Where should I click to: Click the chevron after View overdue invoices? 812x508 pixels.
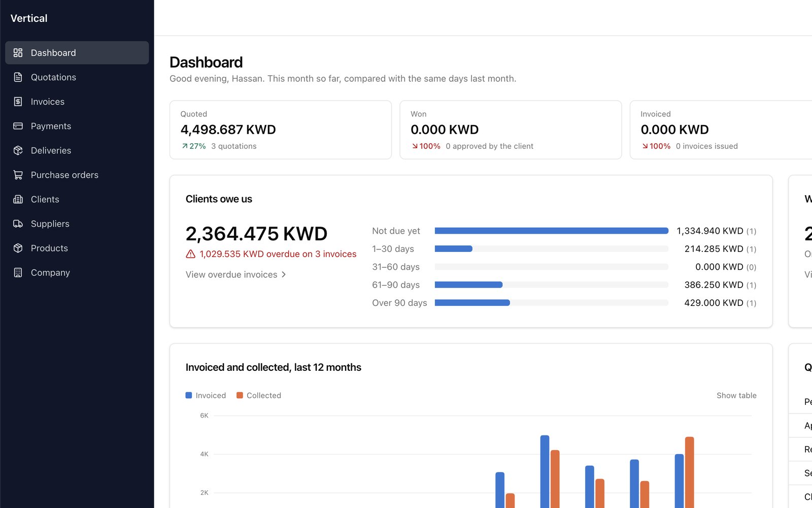click(x=284, y=274)
